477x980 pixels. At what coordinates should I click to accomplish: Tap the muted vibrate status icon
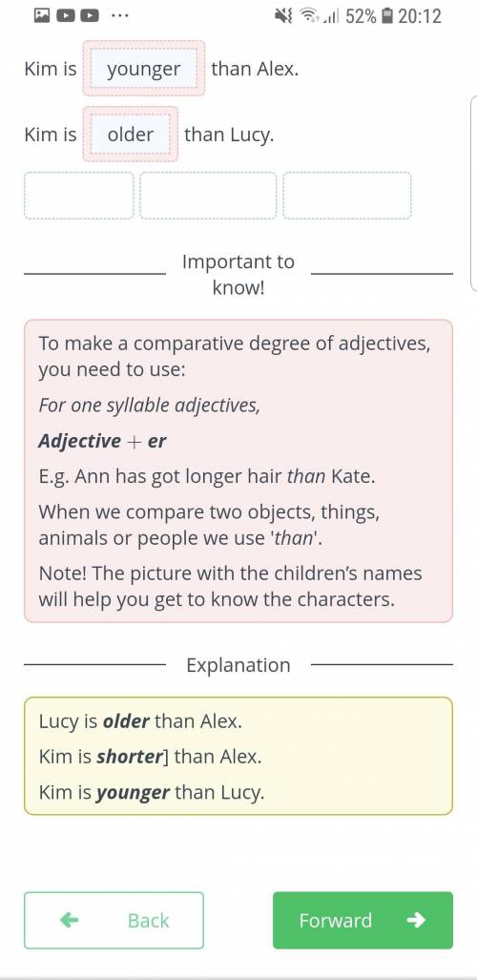284,15
